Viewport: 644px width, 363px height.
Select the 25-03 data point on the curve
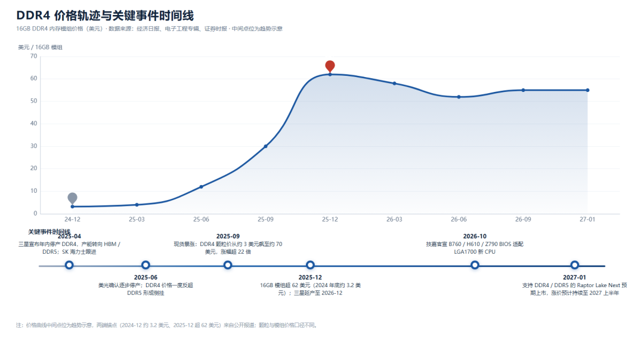tap(137, 205)
